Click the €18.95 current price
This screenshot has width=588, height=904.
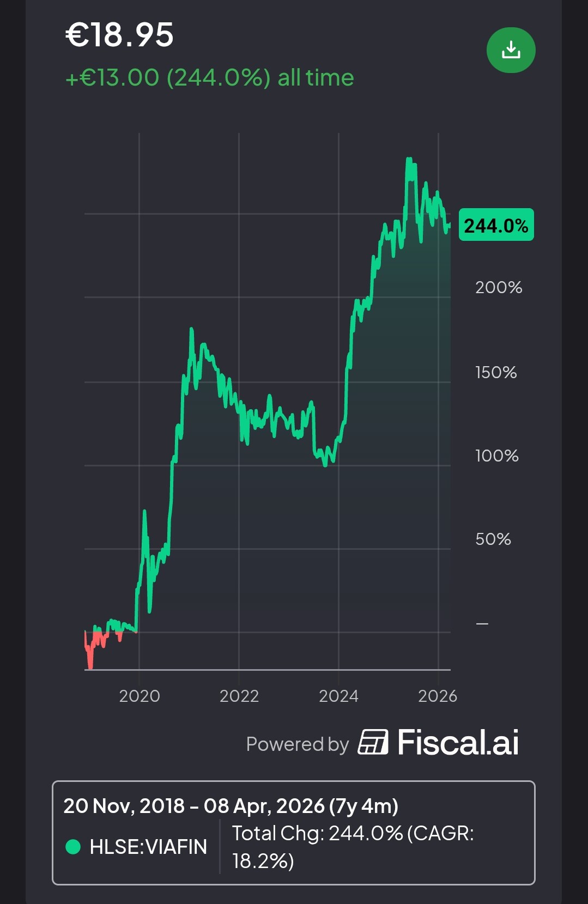tap(119, 35)
